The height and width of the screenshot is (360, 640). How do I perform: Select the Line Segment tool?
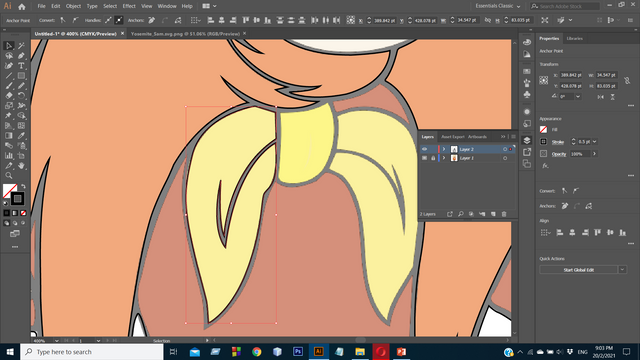[x=9, y=76]
